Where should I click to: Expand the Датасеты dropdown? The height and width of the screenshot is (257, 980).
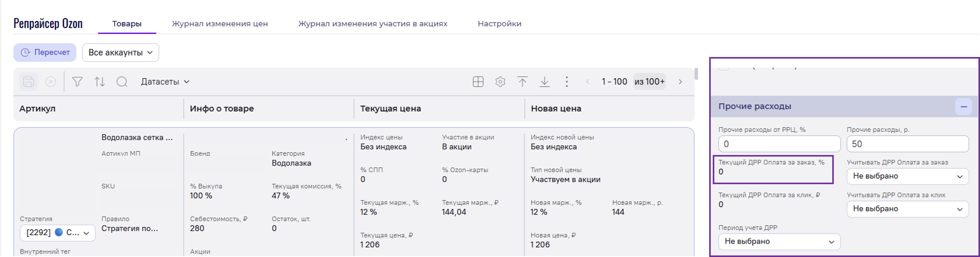(165, 82)
